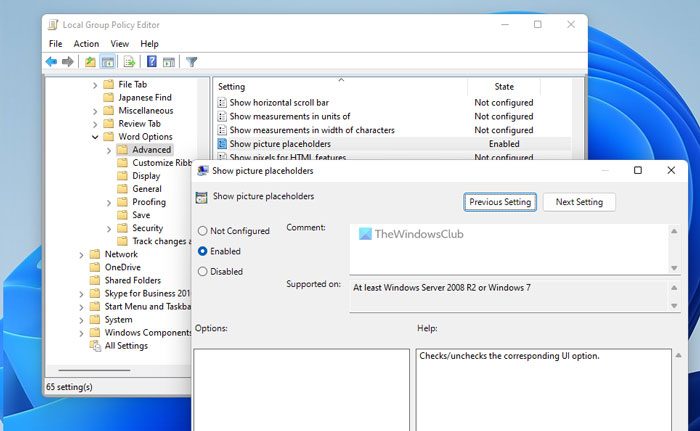
Task: Click the Shared Folders folder icon
Action: click(95, 280)
